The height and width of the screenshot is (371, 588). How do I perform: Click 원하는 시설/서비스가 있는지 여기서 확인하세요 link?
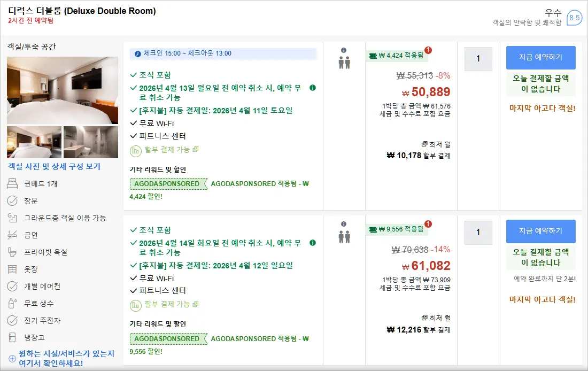66,358
